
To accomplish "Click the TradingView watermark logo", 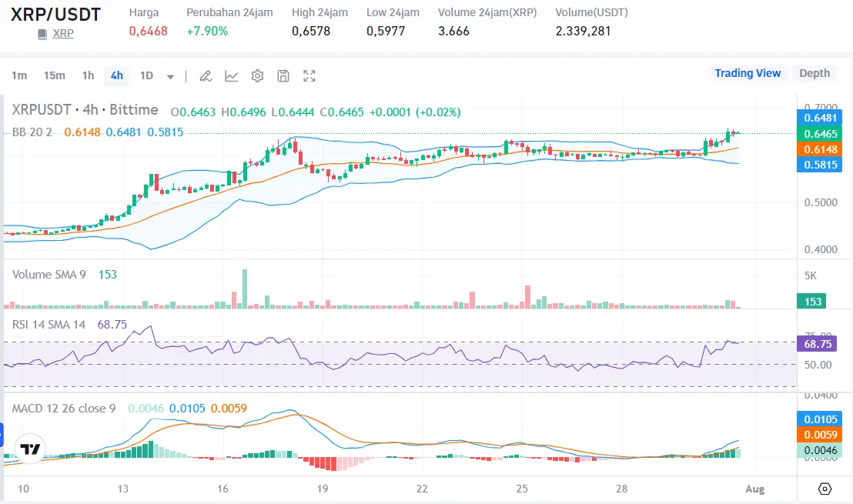I will pyautogui.click(x=28, y=449).
